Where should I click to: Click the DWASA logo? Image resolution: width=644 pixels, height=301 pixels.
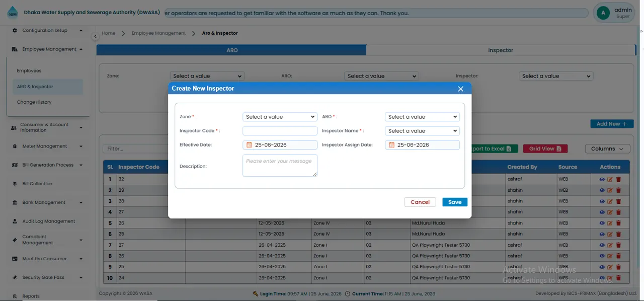(x=13, y=13)
